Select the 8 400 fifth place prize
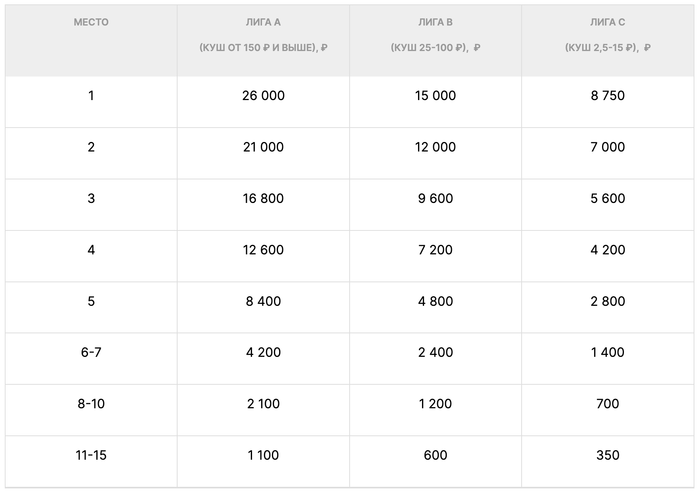The height and width of the screenshot is (492, 700). click(263, 301)
